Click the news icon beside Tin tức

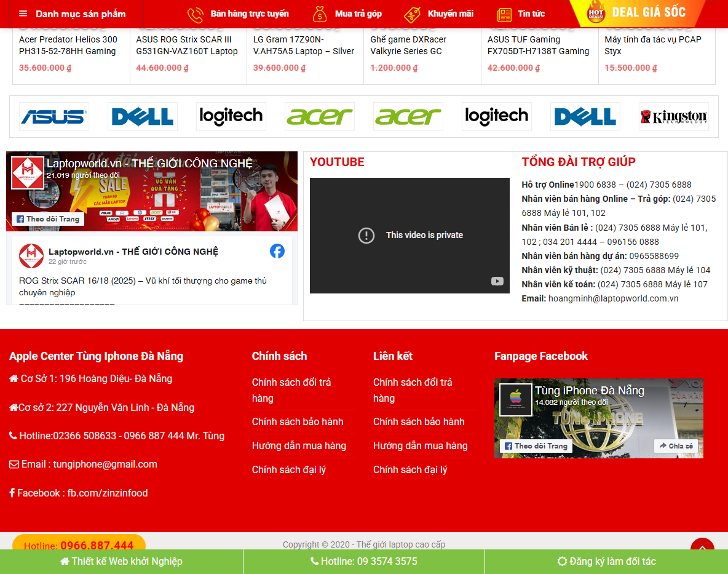[x=505, y=14]
